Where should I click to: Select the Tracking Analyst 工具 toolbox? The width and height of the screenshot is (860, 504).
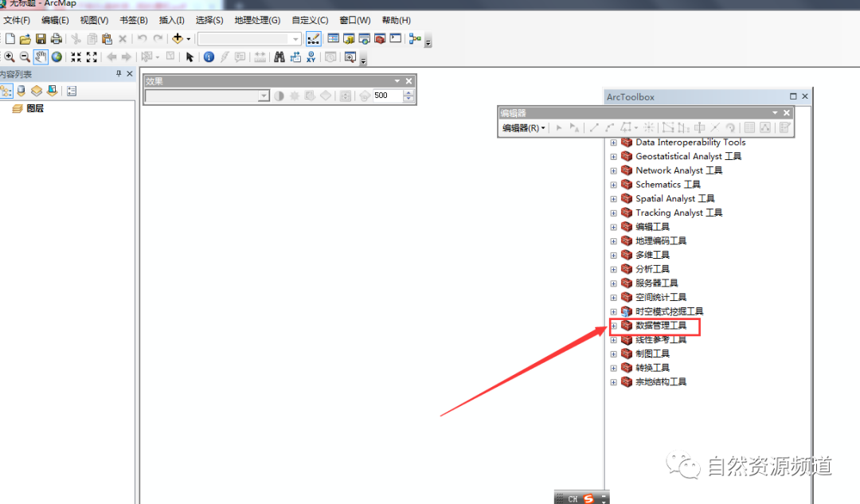coord(678,213)
